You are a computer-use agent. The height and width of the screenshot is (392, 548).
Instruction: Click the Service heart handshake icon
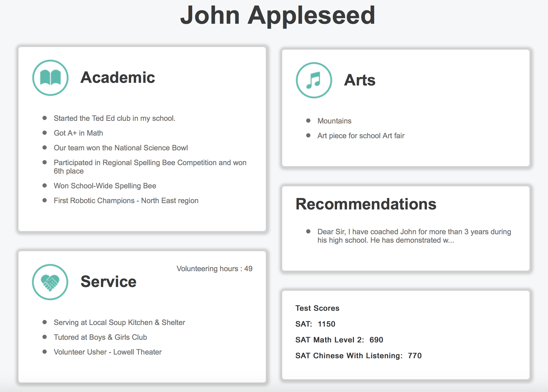[x=50, y=282]
